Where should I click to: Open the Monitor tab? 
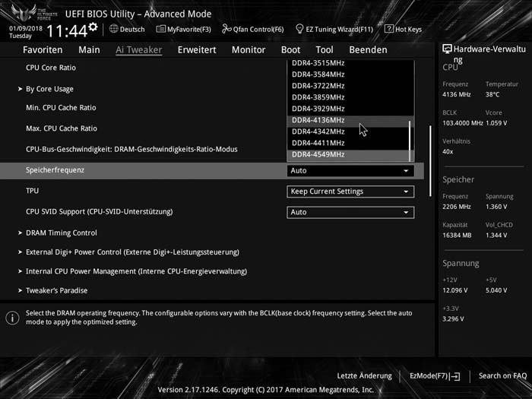(x=249, y=50)
